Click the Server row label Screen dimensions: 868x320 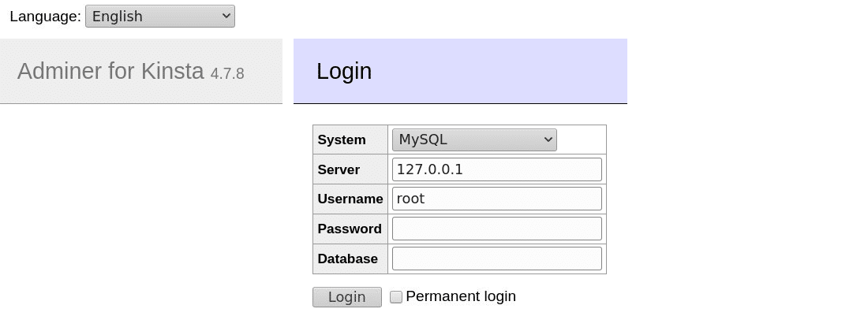click(339, 170)
